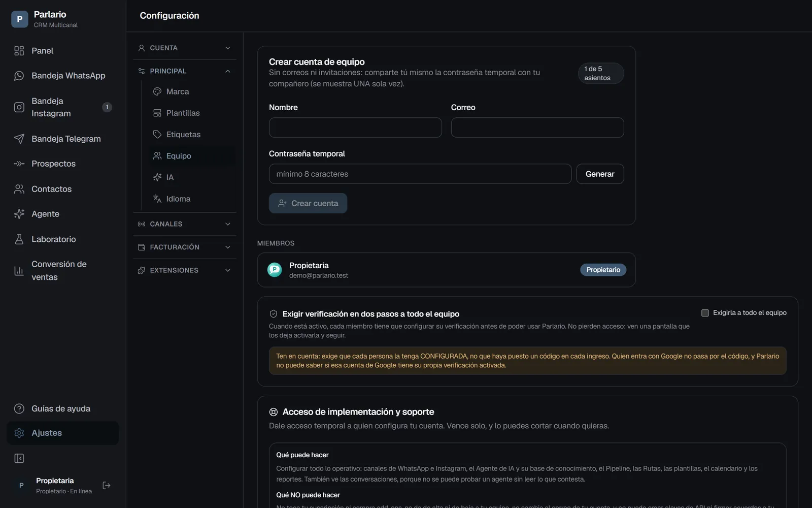Viewport: 812px width, 508px height.
Task: Open Bandeja Telegram paper plane icon
Action: point(19,139)
